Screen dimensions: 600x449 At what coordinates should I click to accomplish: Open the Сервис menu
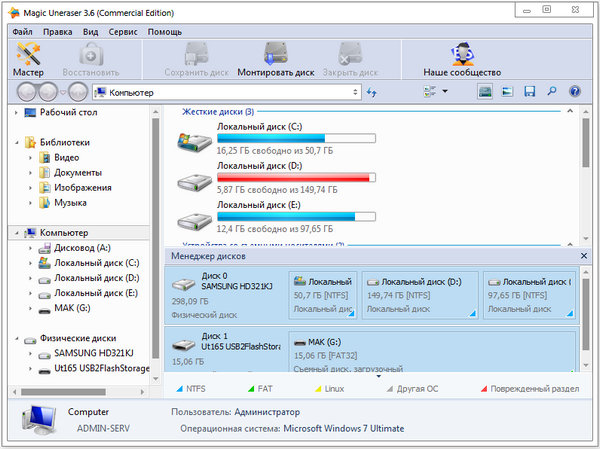[123, 32]
